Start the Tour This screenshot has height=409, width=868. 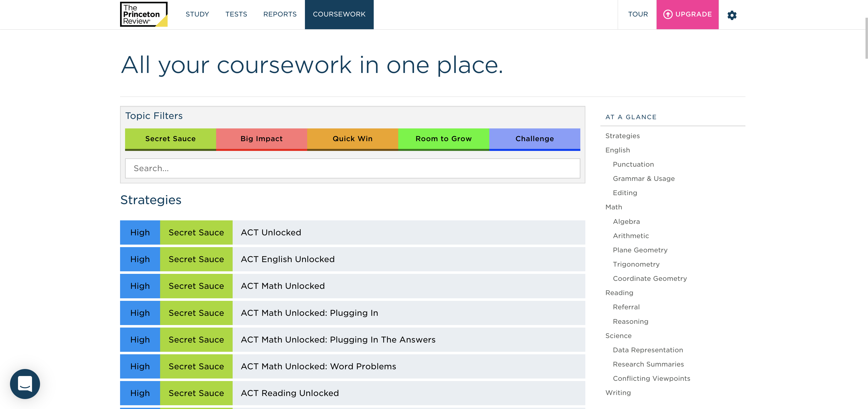point(638,14)
